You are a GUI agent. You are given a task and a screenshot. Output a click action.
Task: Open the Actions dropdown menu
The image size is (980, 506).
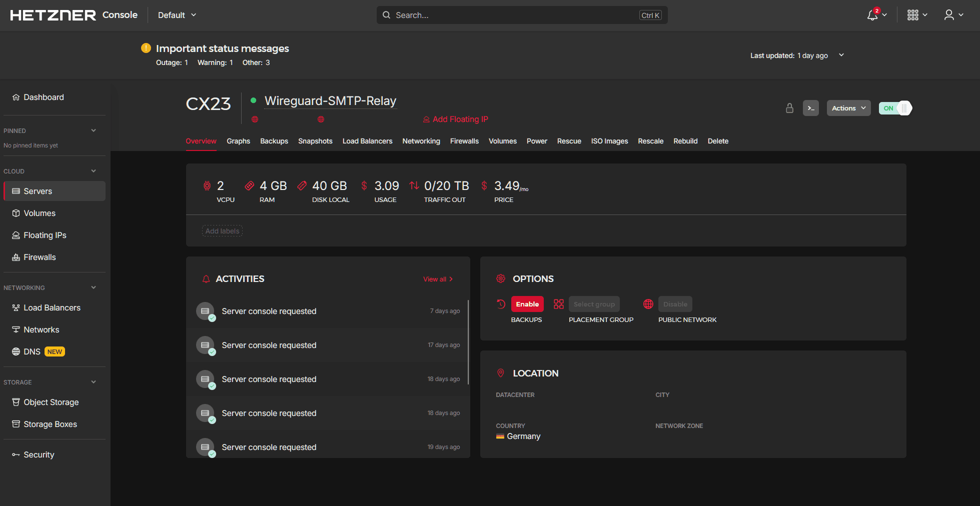point(848,108)
